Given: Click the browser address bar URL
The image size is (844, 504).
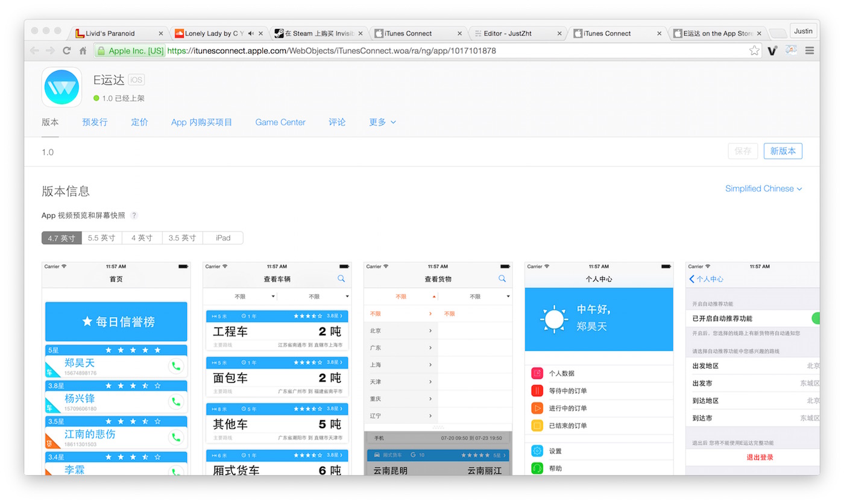Looking at the screenshot, I should [x=332, y=51].
